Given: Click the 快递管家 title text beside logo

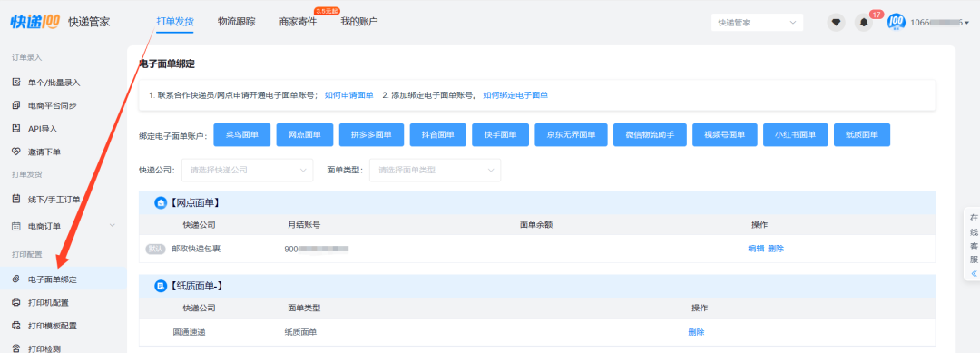Looking at the screenshot, I should pos(89,22).
